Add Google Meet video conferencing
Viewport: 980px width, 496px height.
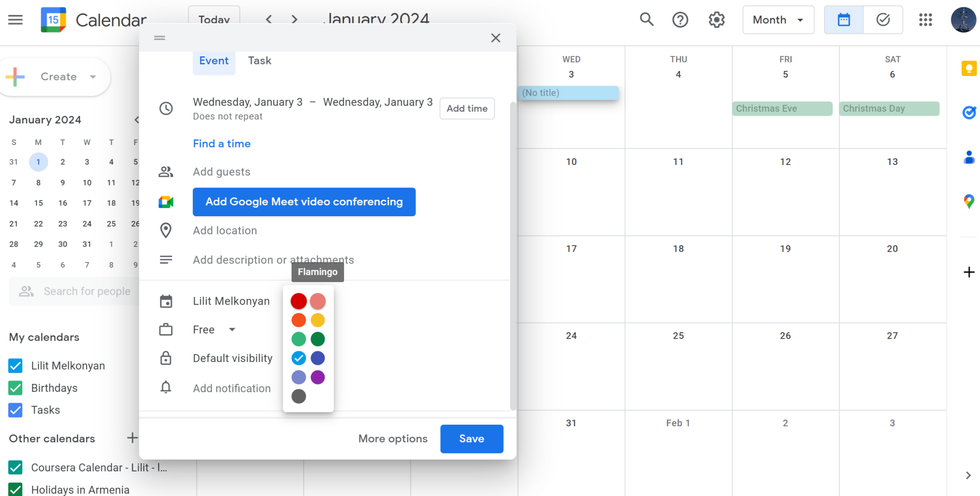click(304, 202)
